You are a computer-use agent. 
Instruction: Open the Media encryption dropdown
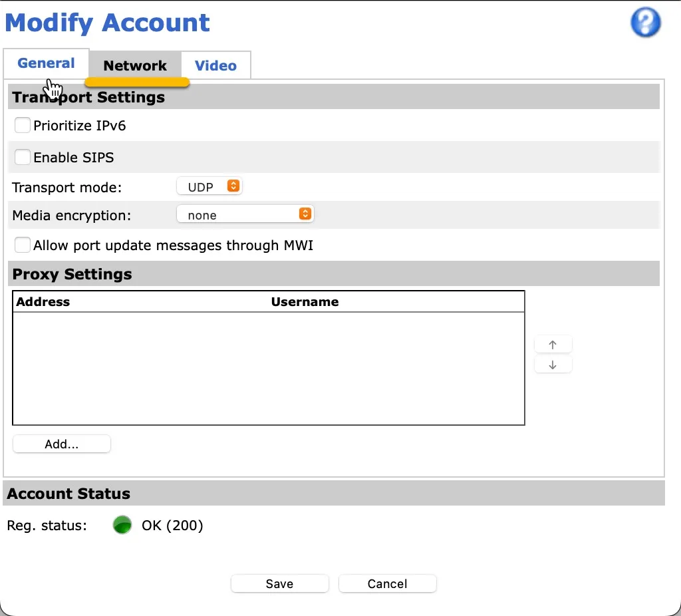(x=245, y=215)
